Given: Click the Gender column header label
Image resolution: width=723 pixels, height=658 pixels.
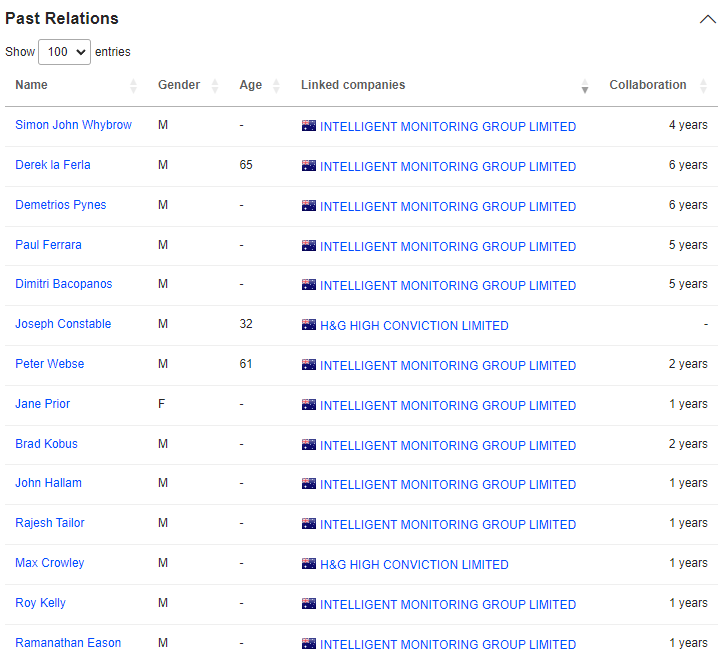Looking at the screenshot, I should [x=179, y=85].
